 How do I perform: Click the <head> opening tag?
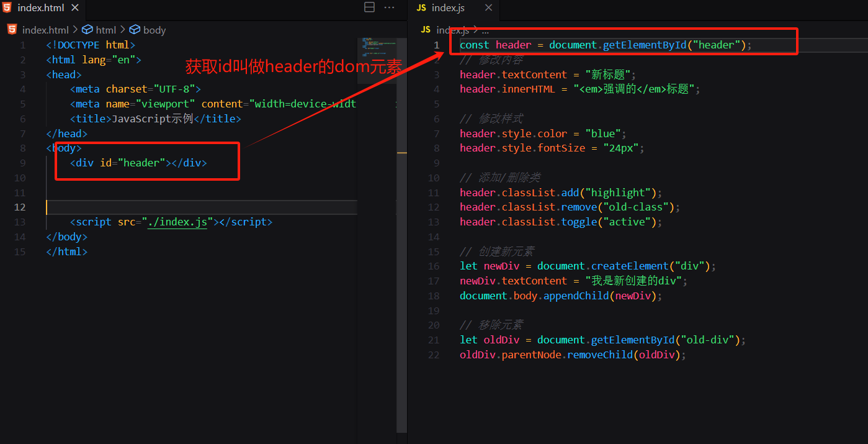pyautogui.click(x=64, y=75)
